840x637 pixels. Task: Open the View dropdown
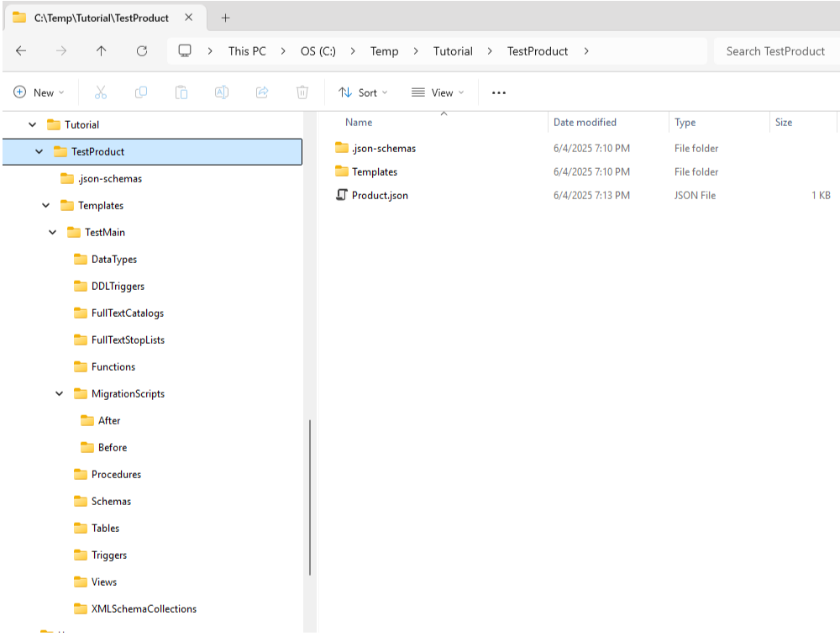(438, 92)
